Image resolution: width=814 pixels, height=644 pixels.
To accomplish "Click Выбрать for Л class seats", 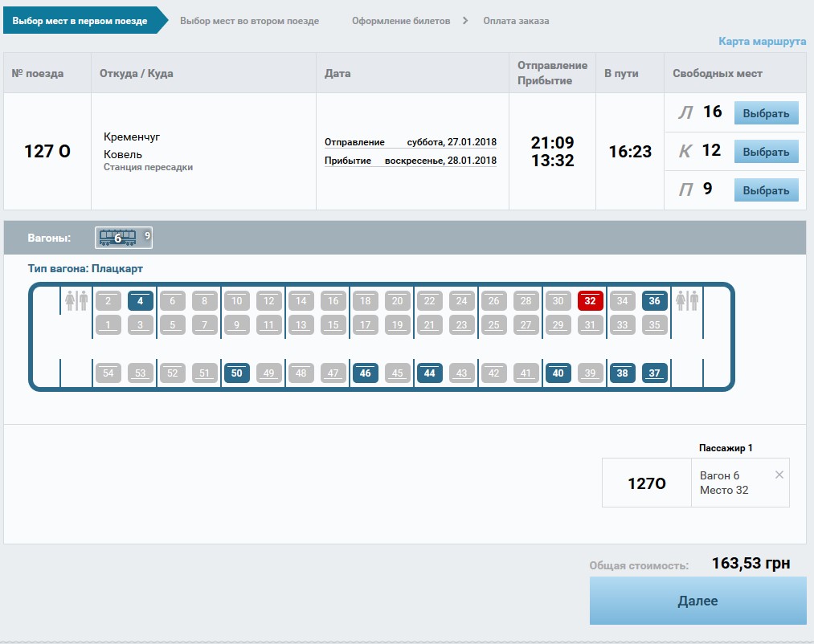I will (x=766, y=113).
